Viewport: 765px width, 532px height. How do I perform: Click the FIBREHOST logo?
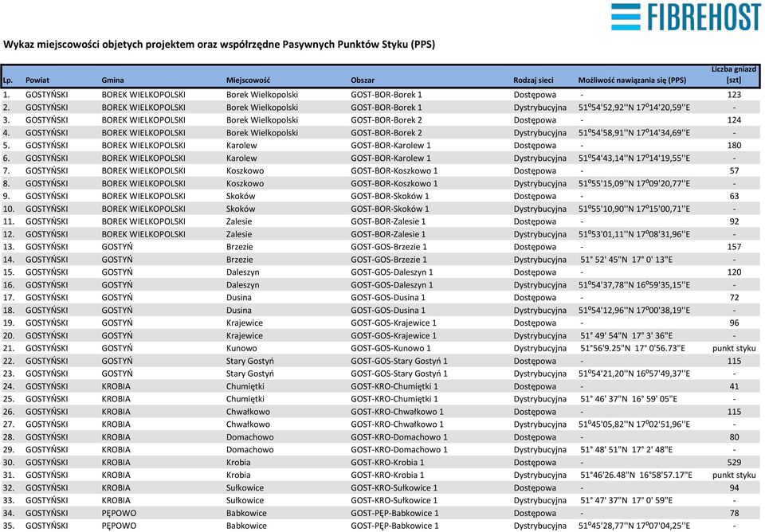[x=685, y=17]
